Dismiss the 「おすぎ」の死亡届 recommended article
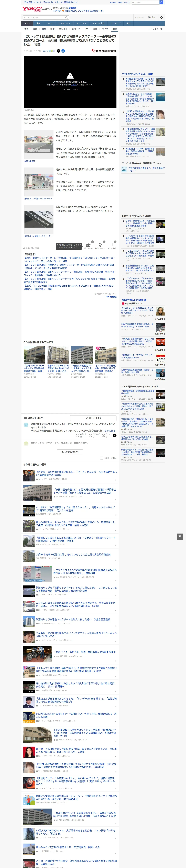186x868 pixels. point(115,480)
